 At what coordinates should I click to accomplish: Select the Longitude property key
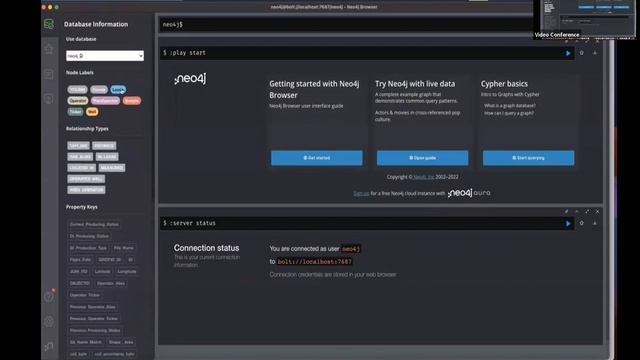(127, 271)
